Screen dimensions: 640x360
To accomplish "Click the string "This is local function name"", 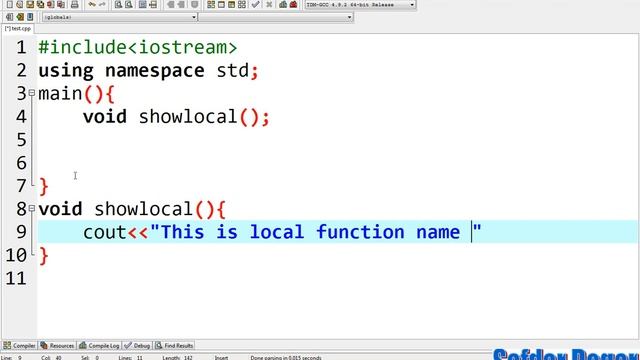I will [316, 232].
